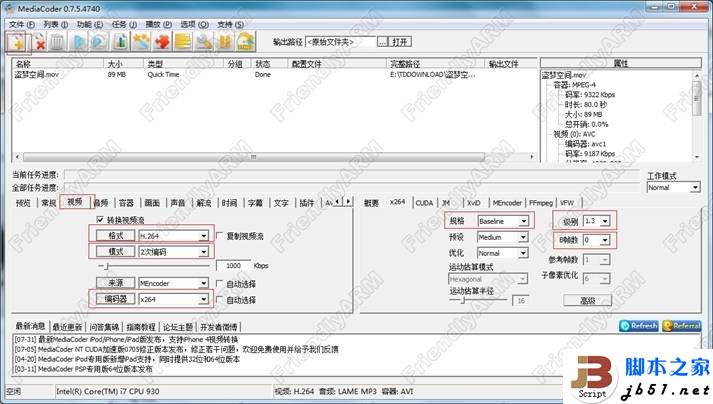Screen dimensions: 713x404
Task: Click the Refresh button with blue icon
Action: tap(639, 326)
